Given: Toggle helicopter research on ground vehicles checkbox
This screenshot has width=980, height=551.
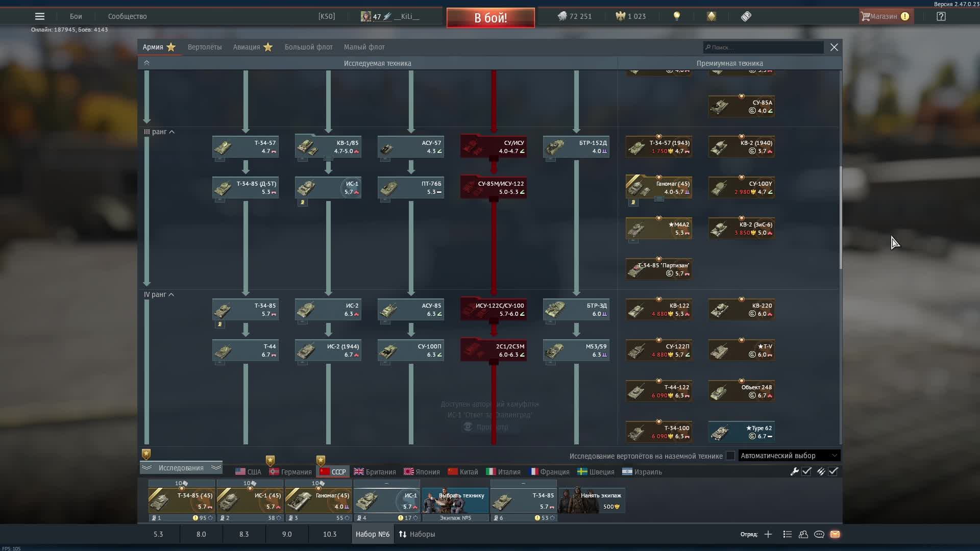Looking at the screenshot, I should tap(730, 456).
